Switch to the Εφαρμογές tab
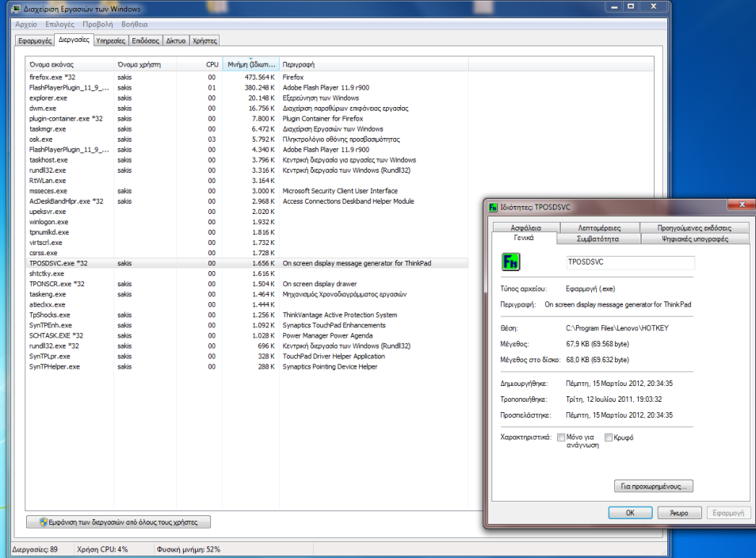This screenshot has width=756, height=558. (35, 41)
